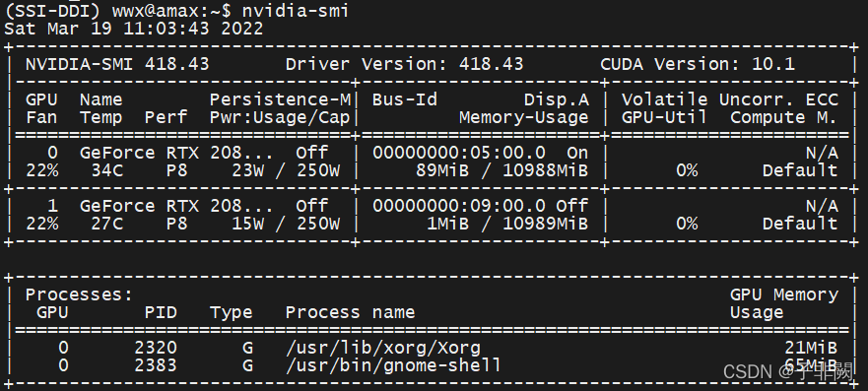
Task: Select process ID 2320
Action: point(156,348)
